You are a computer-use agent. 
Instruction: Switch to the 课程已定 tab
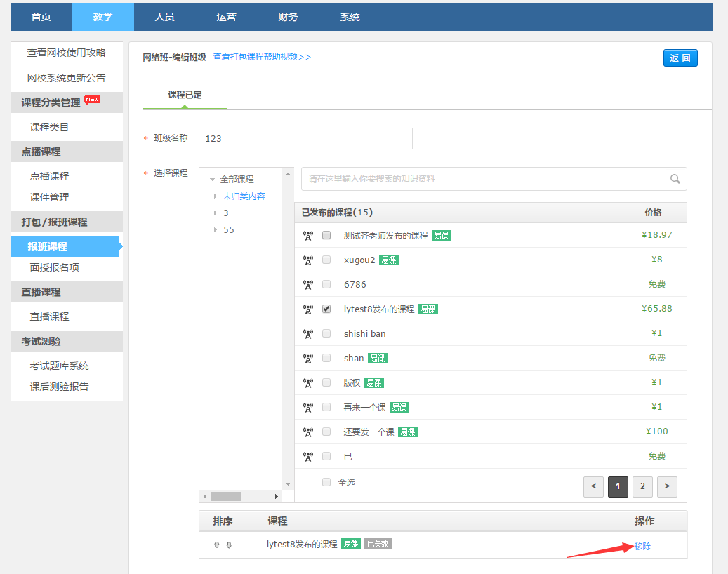185,95
